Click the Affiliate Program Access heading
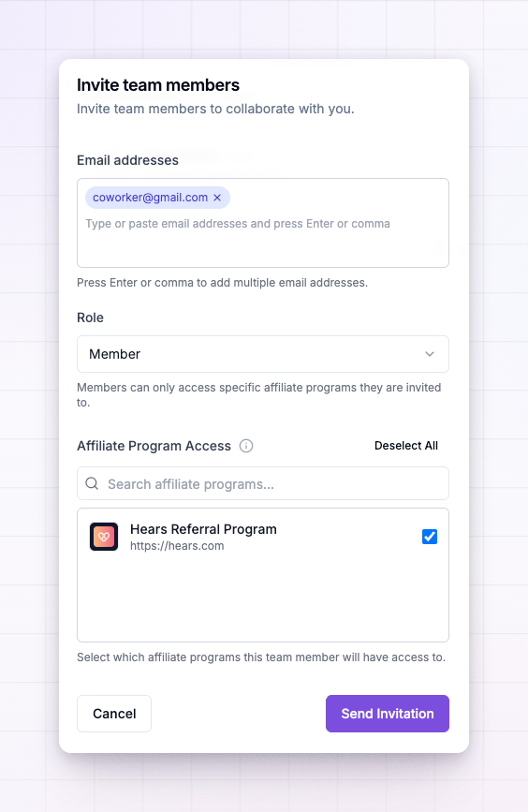 coord(154,446)
